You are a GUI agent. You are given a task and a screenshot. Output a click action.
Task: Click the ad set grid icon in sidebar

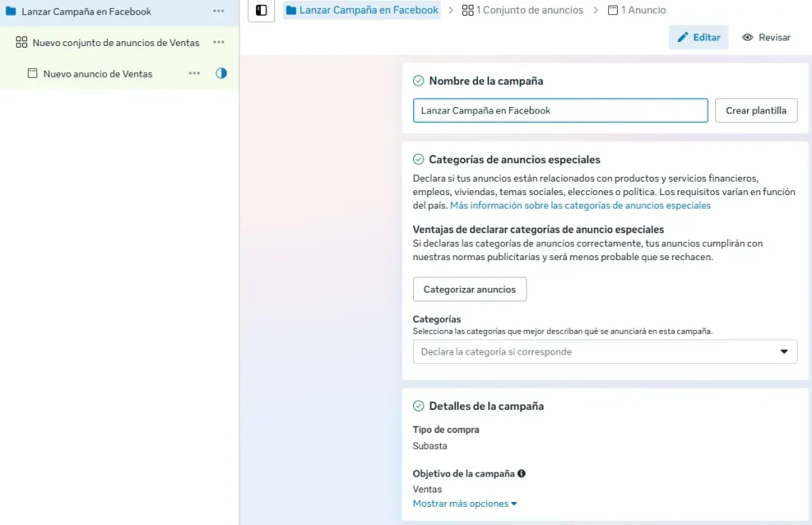[21, 42]
